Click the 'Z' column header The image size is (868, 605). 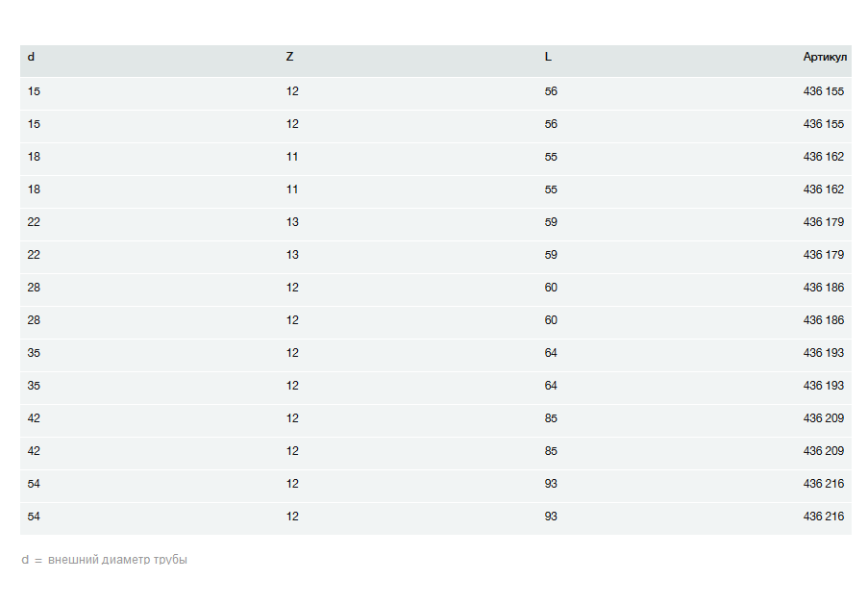289,57
